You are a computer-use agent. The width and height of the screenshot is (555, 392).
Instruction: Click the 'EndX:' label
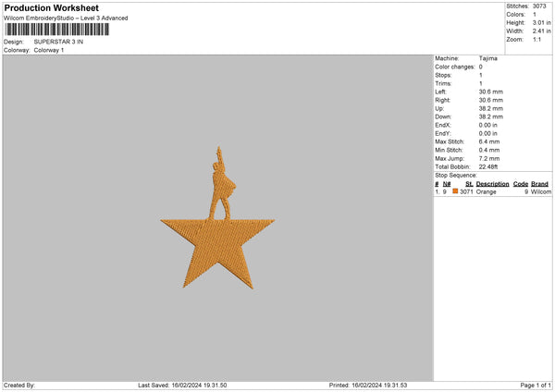coord(443,125)
